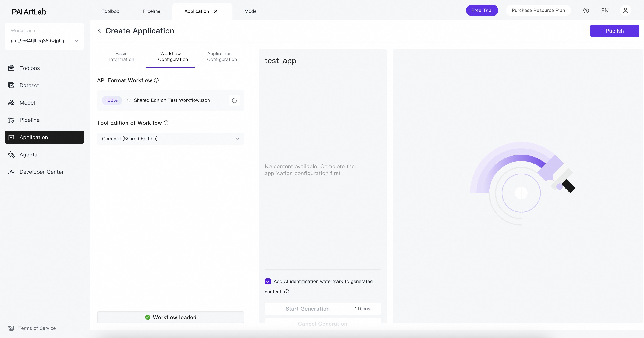Image resolution: width=644 pixels, height=338 pixels.
Task: Click the Developer Center icon in sidebar
Action: coord(11,172)
